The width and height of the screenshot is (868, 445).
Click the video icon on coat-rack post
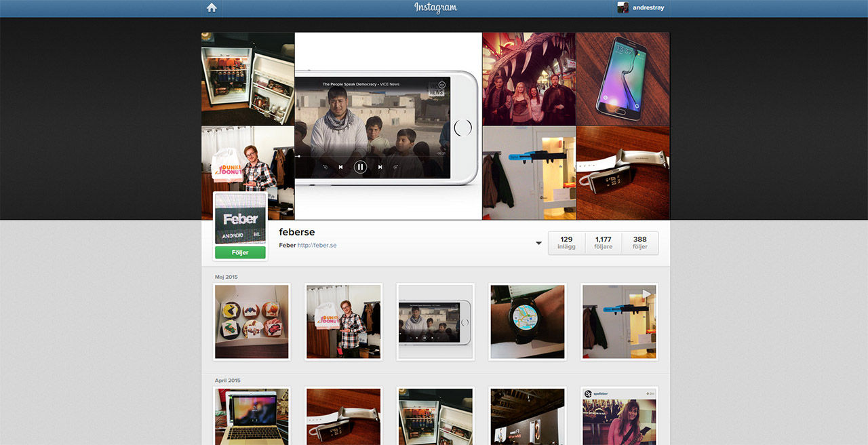646,294
